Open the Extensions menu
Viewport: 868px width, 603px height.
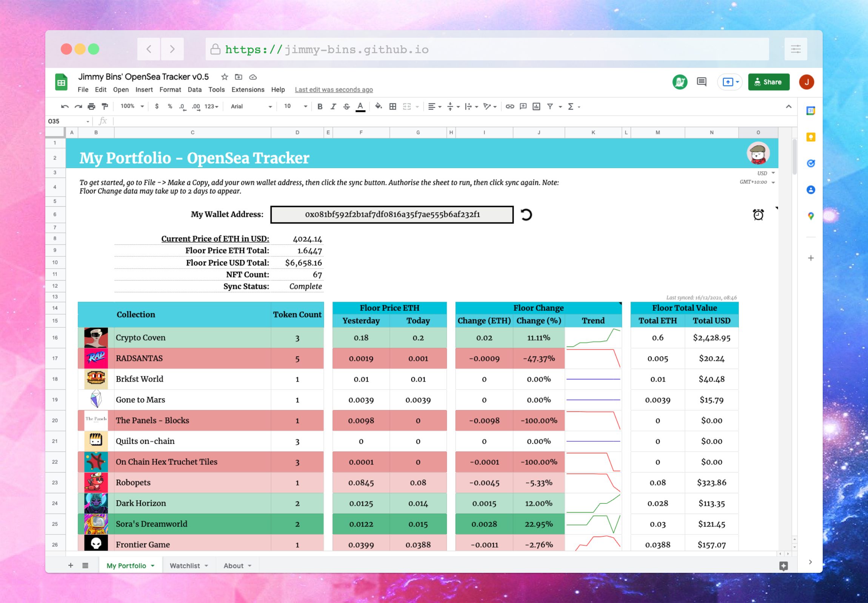pyautogui.click(x=248, y=89)
